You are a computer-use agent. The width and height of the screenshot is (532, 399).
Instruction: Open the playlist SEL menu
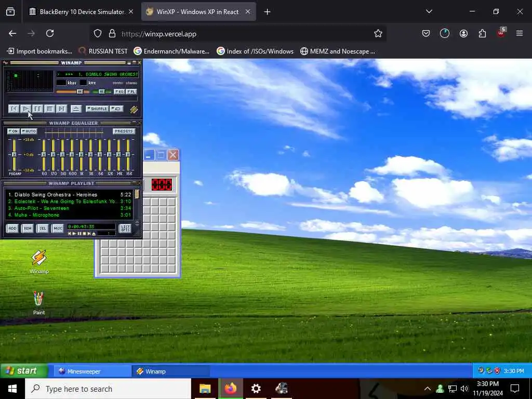click(x=43, y=229)
